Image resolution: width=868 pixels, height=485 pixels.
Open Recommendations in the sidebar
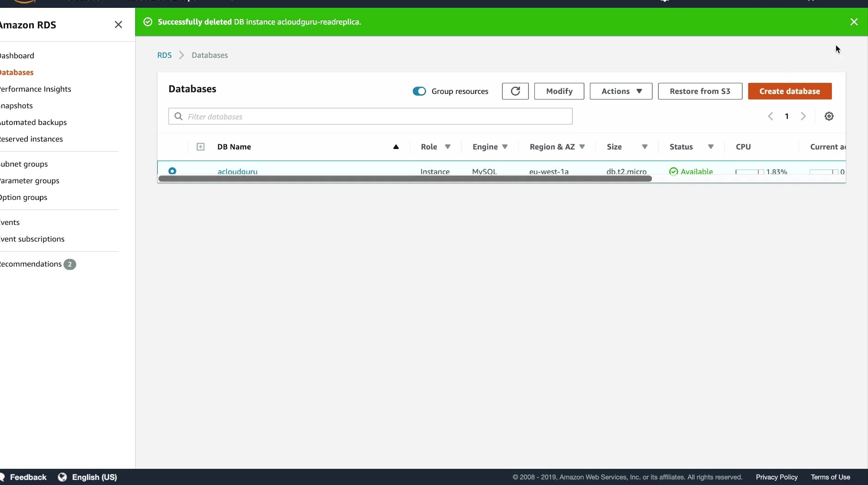point(31,264)
